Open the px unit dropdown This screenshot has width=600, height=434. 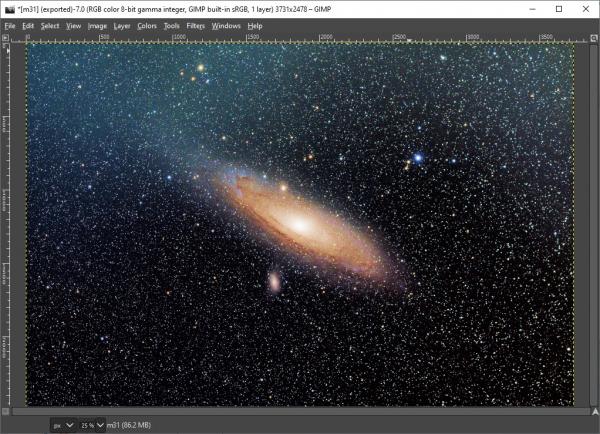coord(63,425)
